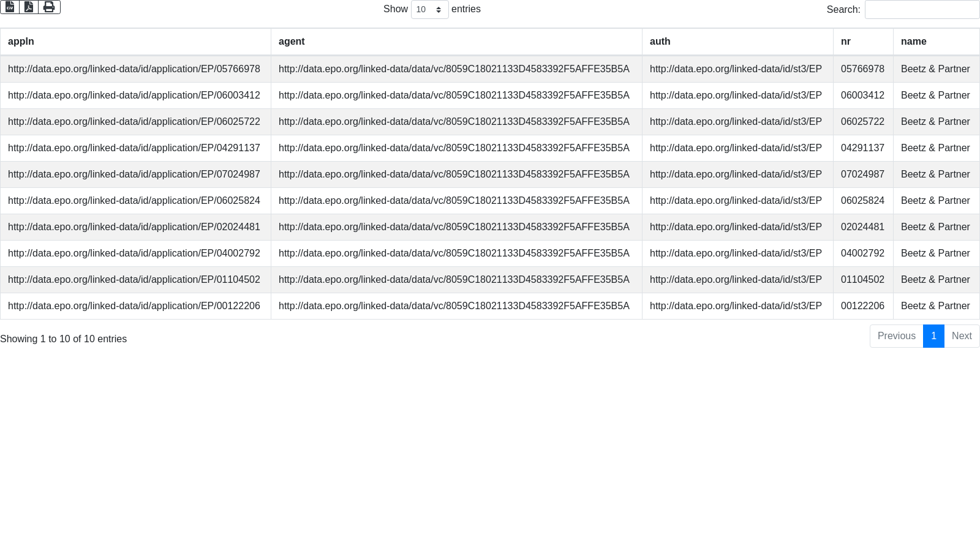Click agent URL in the first row

pos(454,69)
